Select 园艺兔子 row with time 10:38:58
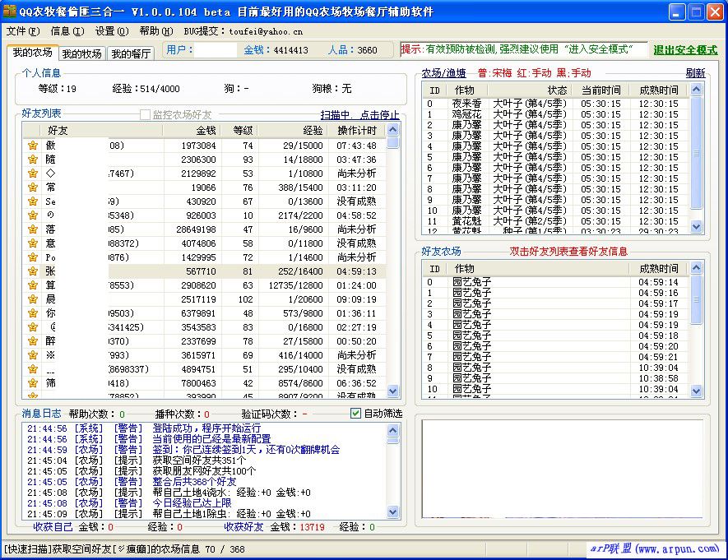Viewport: 728px width, 560px height. pyautogui.click(x=555, y=378)
